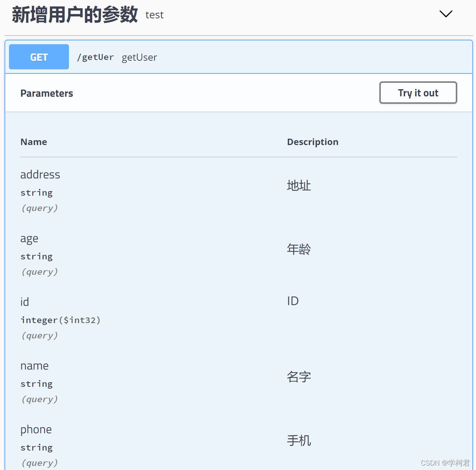
Task: Click (query) label under phone
Action: click(39, 463)
